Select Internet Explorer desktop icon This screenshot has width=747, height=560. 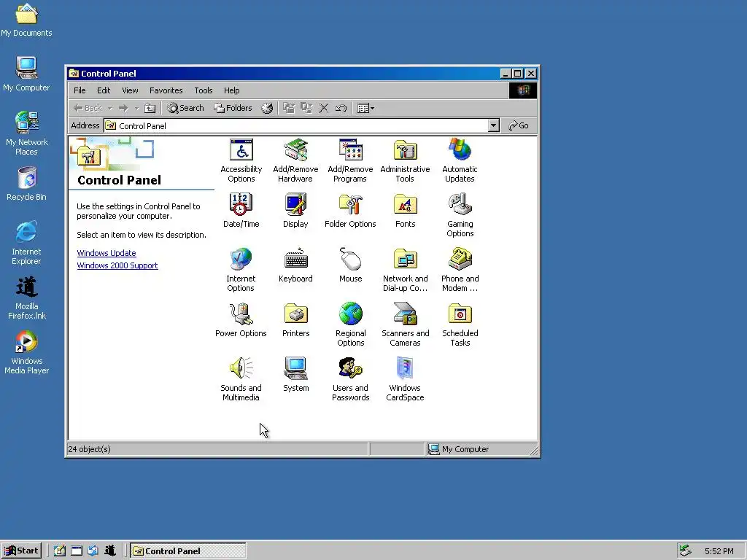tap(26, 243)
